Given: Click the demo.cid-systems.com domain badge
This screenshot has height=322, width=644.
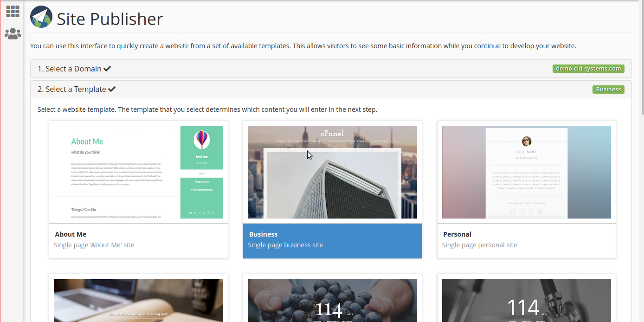Looking at the screenshot, I should (x=588, y=69).
